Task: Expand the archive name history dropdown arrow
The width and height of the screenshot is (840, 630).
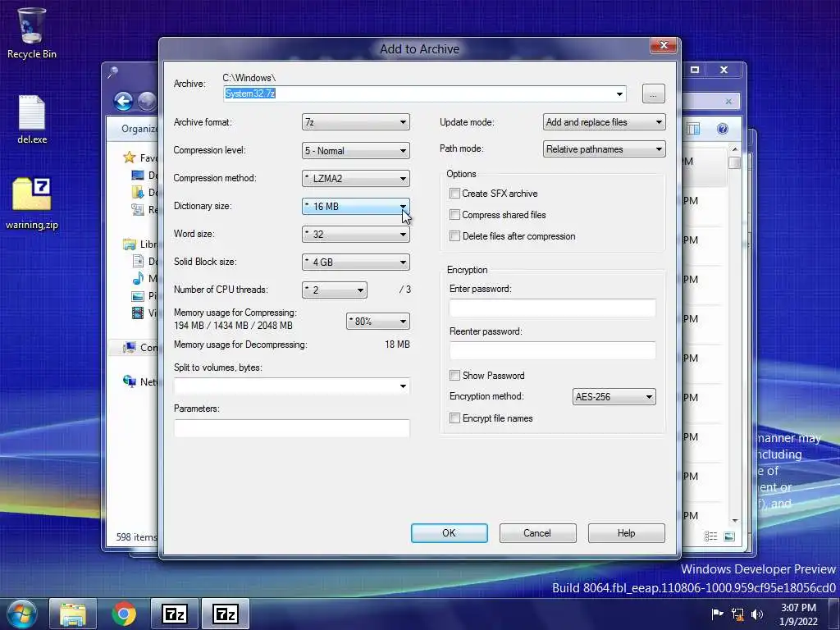Action: (x=619, y=94)
